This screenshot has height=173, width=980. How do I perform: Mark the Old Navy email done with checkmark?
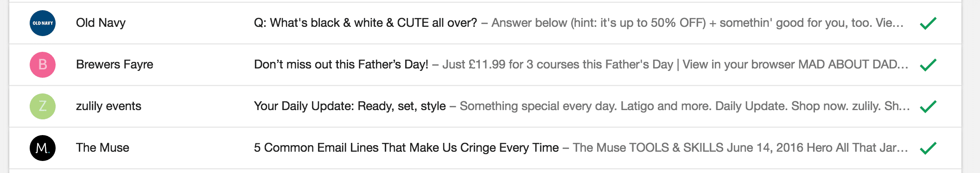[x=928, y=23]
